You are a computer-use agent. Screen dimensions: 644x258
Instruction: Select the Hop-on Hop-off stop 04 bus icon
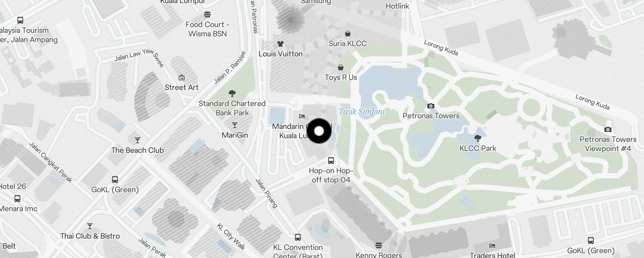331,160
